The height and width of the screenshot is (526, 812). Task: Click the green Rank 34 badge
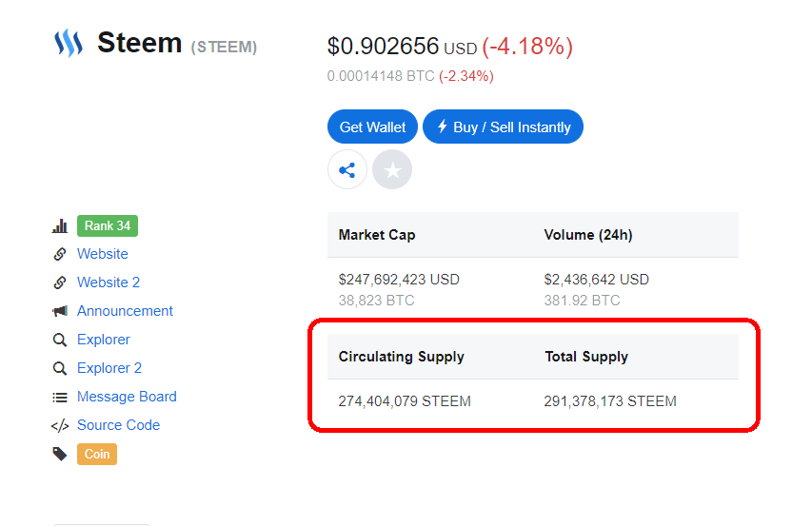[108, 226]
